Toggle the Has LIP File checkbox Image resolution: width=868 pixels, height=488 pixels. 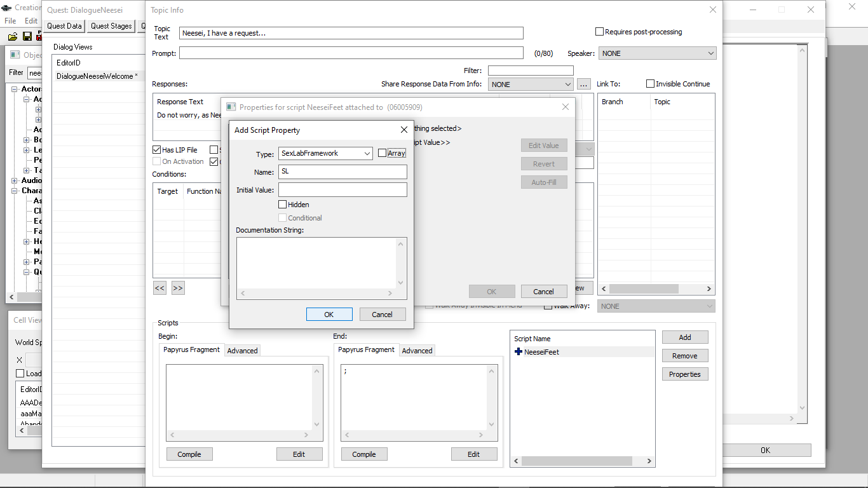tap(157, 150)
